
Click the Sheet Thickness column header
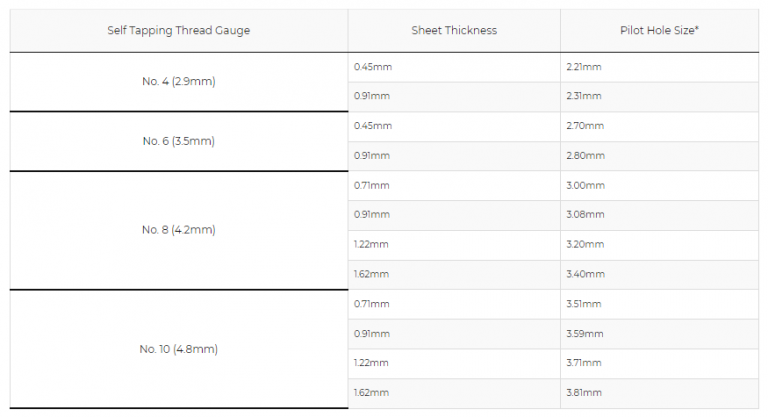(x=454, y=31)
